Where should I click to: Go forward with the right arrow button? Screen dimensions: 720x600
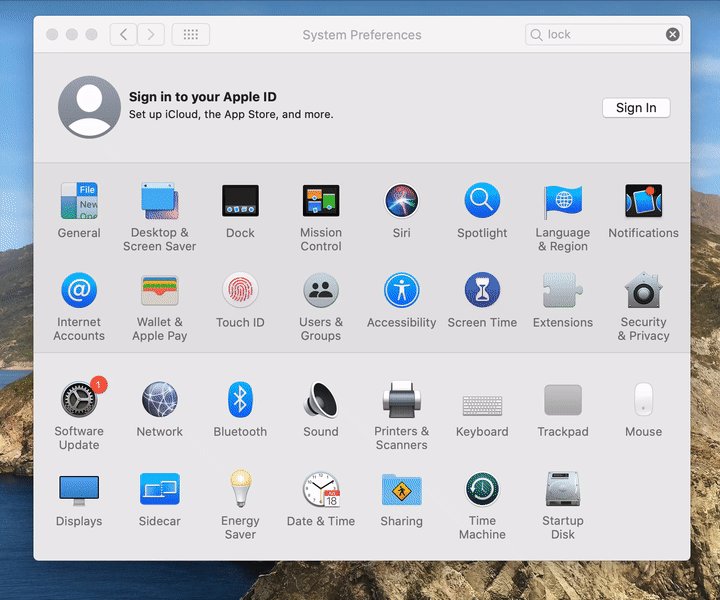coord(151,34)
